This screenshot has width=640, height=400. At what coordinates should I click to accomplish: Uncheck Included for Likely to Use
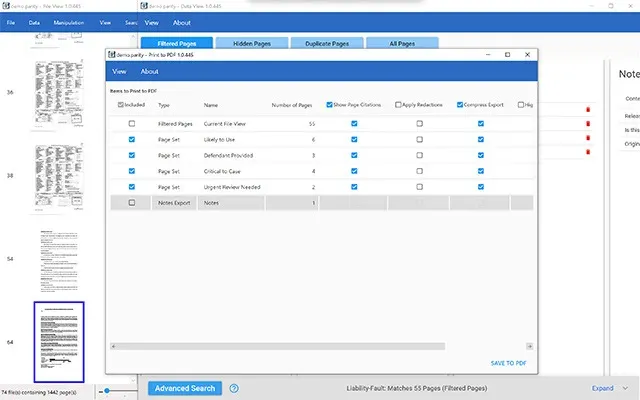pos(131,139)
